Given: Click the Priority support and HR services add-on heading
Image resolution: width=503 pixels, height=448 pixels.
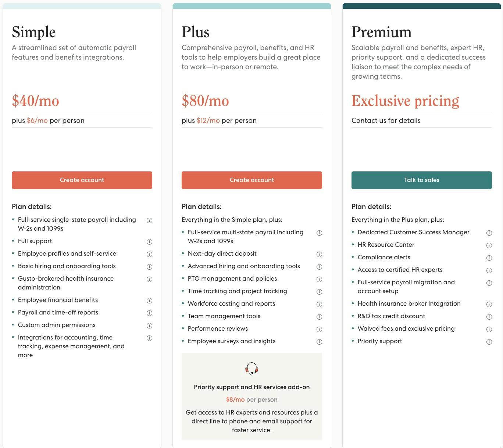Looking at the screenshot, I should coord(252,387).
